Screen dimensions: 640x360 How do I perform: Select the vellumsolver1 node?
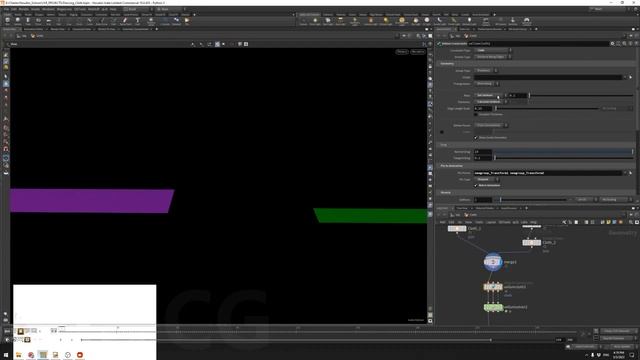(493, 307)
